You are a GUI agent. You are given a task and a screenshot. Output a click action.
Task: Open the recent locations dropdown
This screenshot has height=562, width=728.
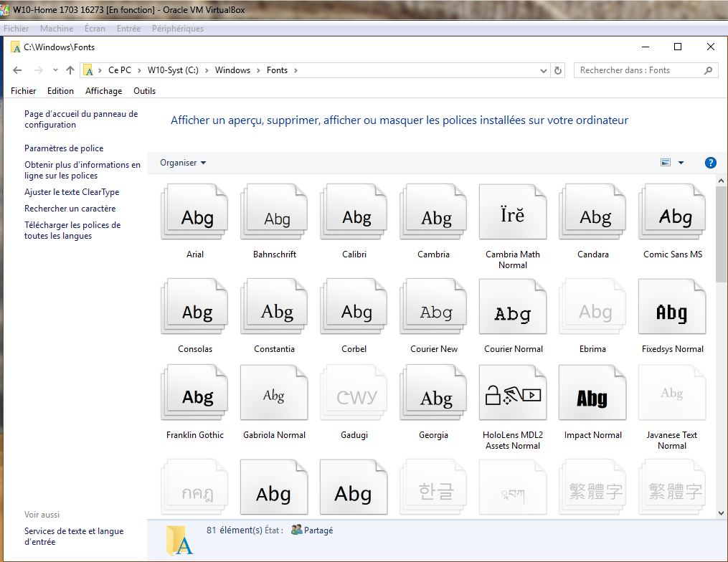tap(55, 70)
